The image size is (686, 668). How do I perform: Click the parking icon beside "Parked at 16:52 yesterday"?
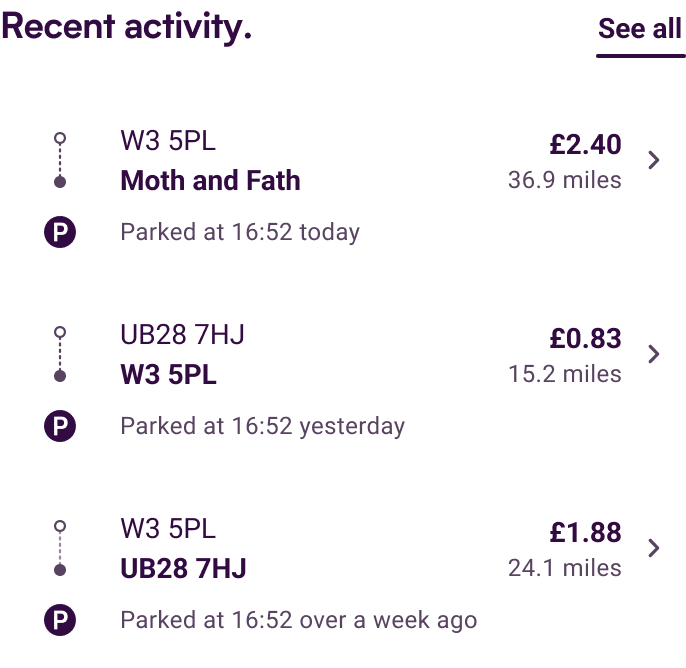pos(60,427)
